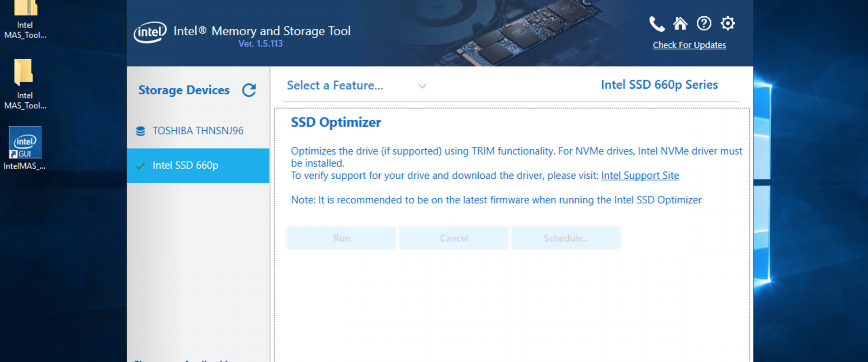Click the Intel SSD 660p checkmark icon
The height and width of the screenshot is (362, 868).
[141, 166]
